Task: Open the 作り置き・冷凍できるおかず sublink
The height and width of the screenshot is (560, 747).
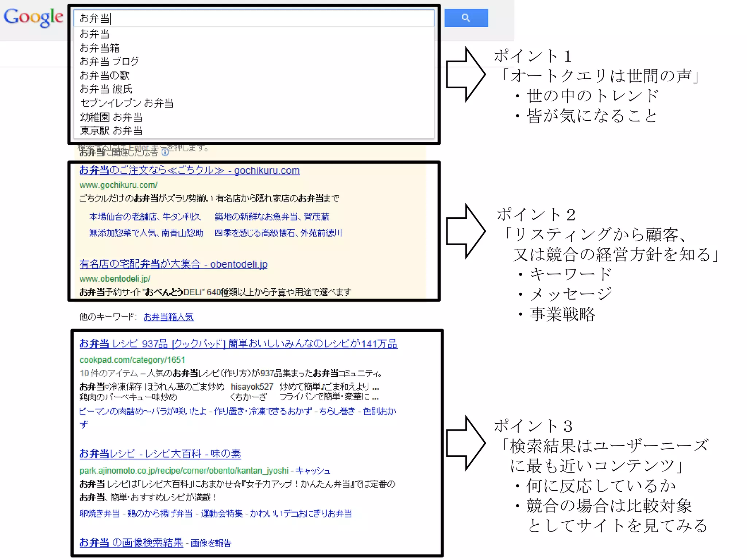Action: (263, 411)
